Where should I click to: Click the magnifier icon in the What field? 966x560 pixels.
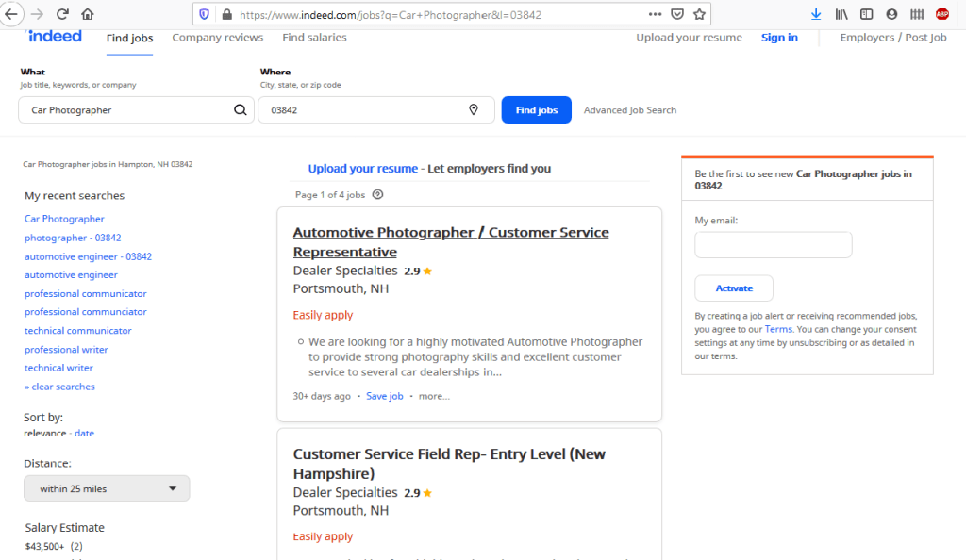pos(241,110)
